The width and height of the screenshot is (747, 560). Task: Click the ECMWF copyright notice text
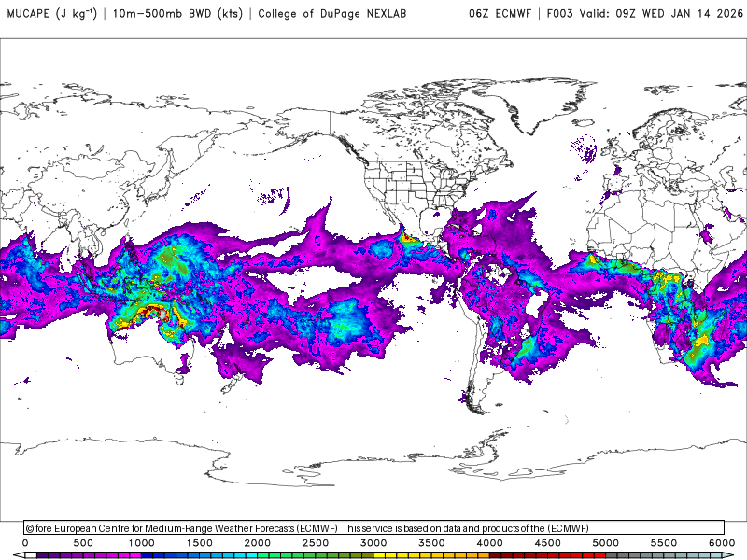308,528
